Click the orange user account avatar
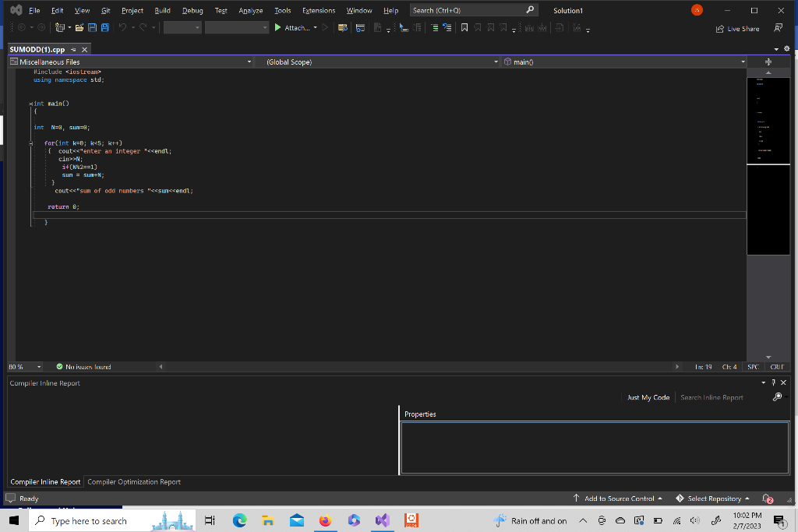 pyautogui.click(x=697, y=10)
